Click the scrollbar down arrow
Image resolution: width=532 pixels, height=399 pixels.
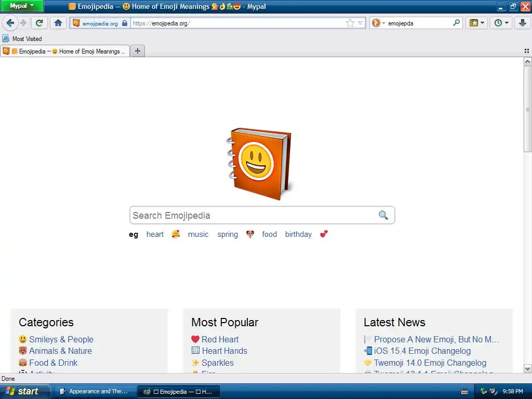point(527,368)
